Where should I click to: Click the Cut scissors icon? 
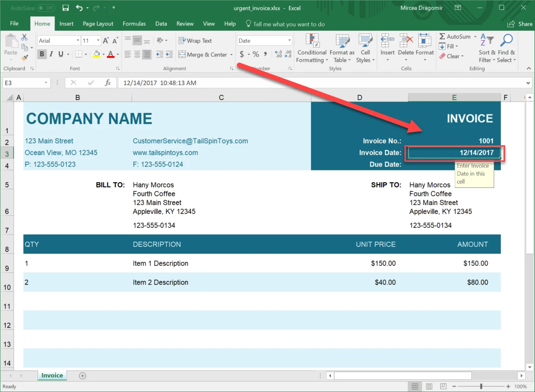(24, 37)
